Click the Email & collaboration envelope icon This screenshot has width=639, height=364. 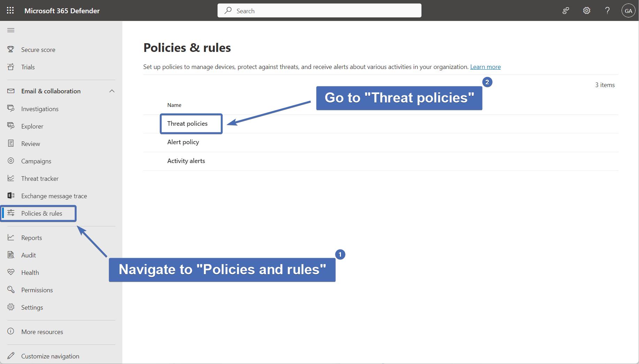pos(11,91)
